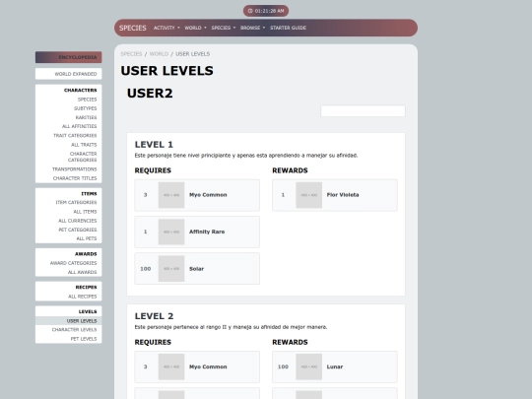Open All Awards sidebar link
This screenshot has height=399, width=532.
pos(82,272)
